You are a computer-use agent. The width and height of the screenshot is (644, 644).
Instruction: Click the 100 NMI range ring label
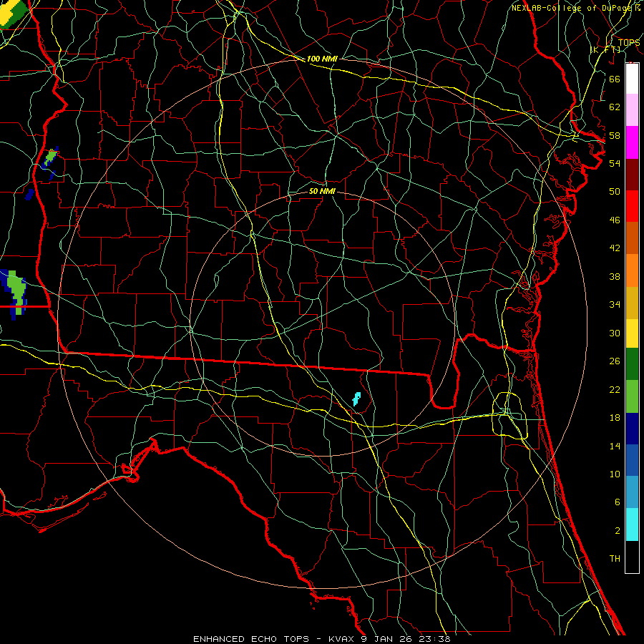[x=322, y=59]
